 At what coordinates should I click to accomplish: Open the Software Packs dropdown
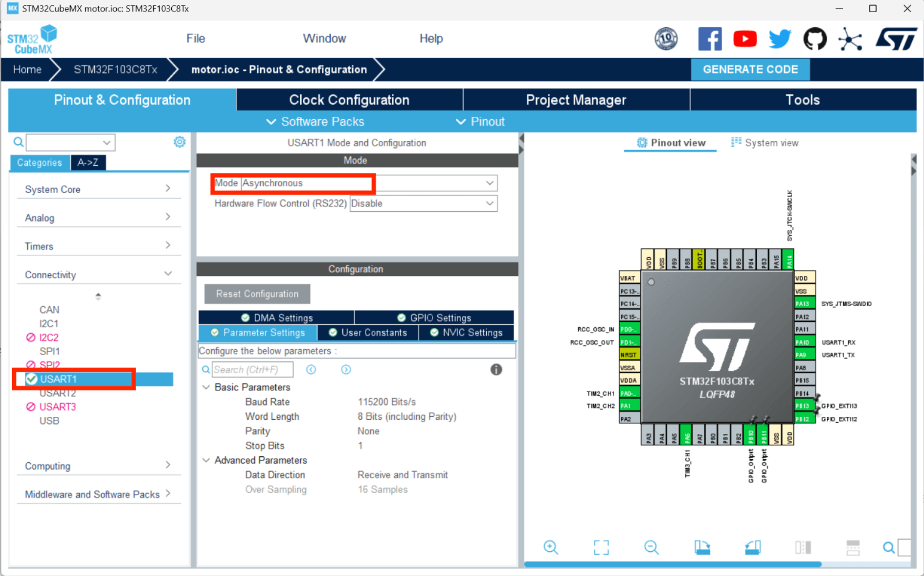pyautogui.click(x=315, y=122)
